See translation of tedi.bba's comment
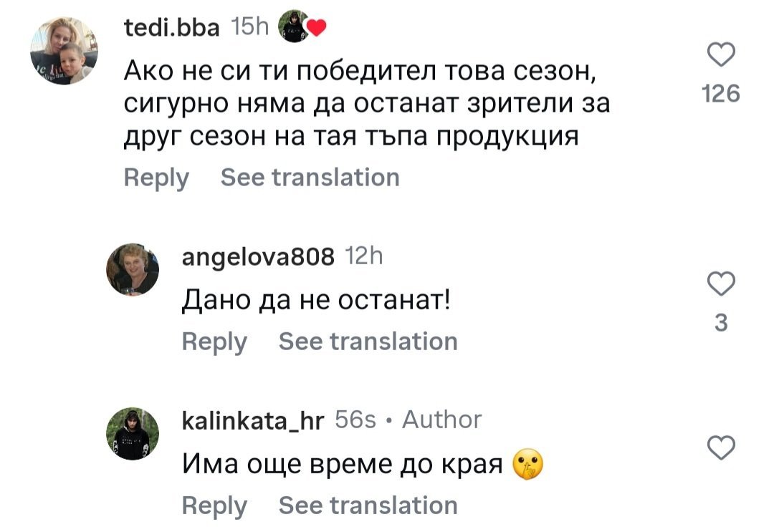Screen dimensions: 774x532 [x=310, y=178]
